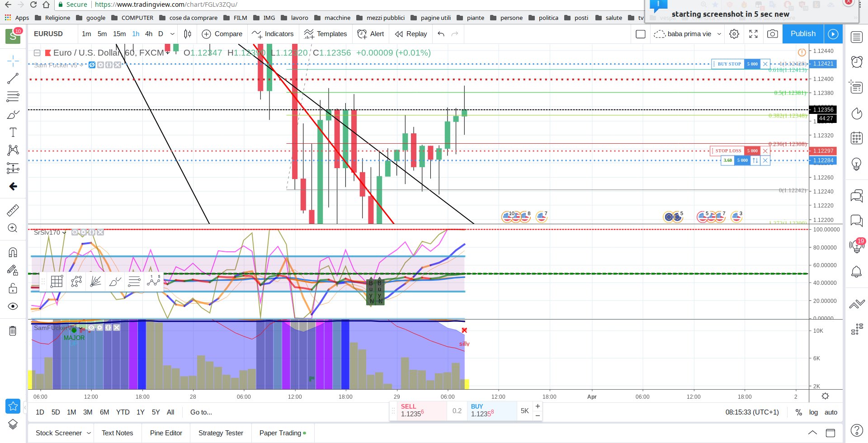Toggle percent scale mode
Viewport: 868px width, 443px height.
coord(799,412)
